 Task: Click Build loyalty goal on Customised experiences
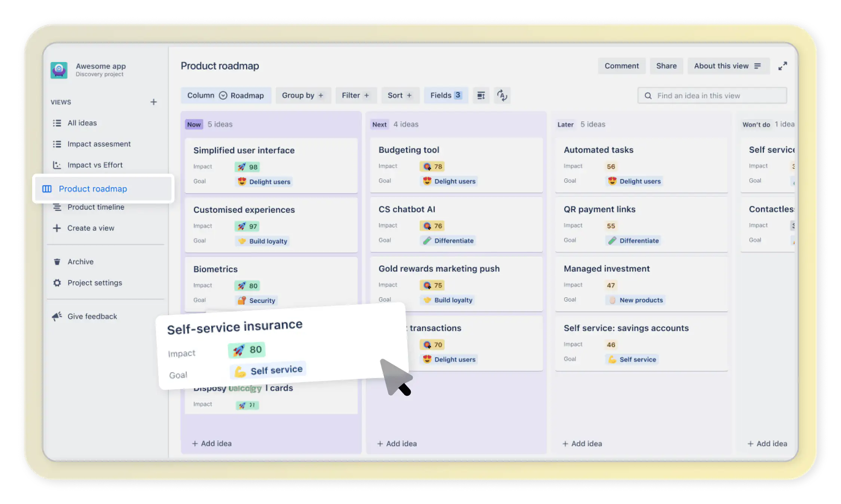coord(262,241)
